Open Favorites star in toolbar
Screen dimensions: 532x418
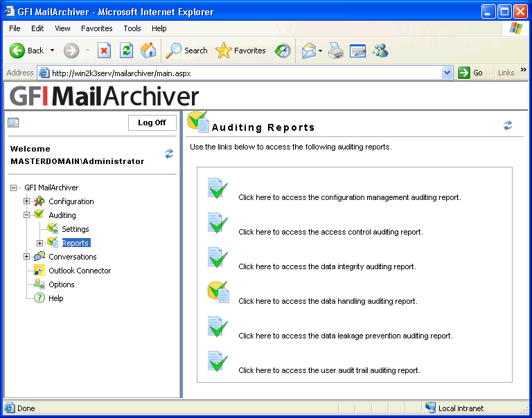(223, 51)
